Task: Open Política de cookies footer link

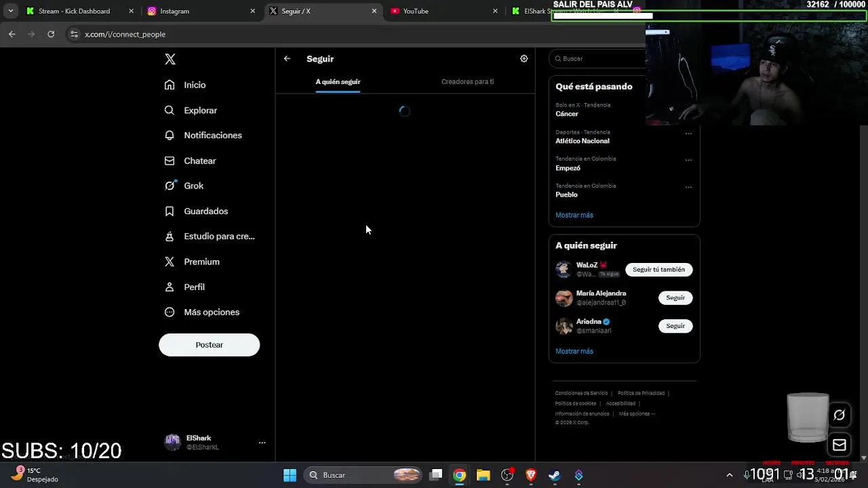Action: pyautogui.click(x=576, y=403)
